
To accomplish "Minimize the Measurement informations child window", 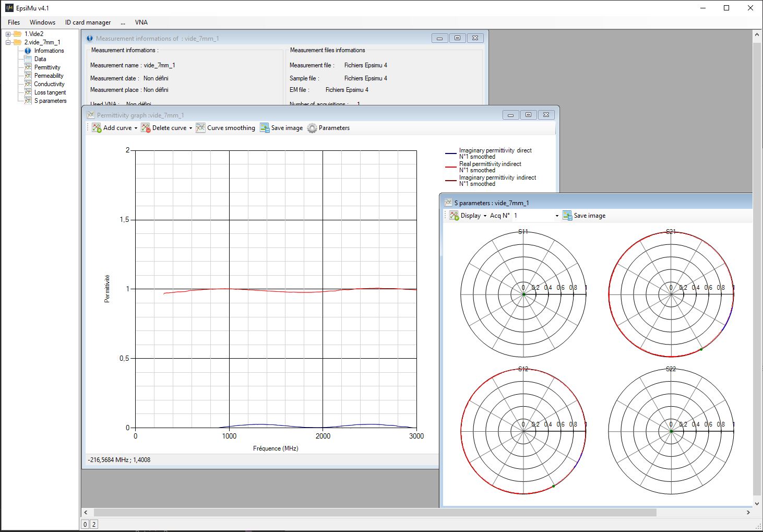I will pyautogui.click(x=440, y=38).
